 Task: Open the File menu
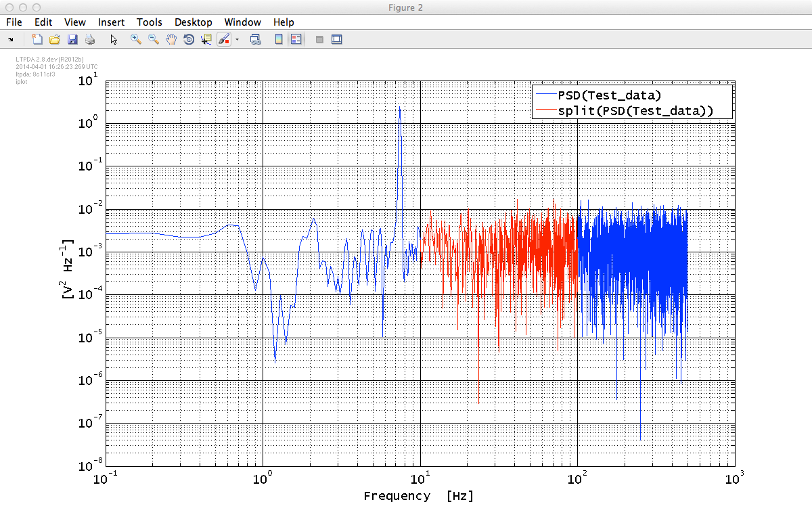point(14,22)
